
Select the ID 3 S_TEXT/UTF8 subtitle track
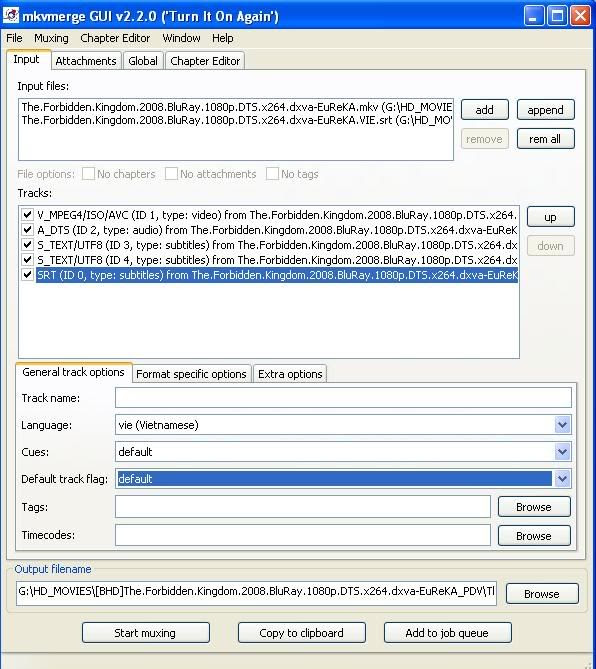pos(277,245)
